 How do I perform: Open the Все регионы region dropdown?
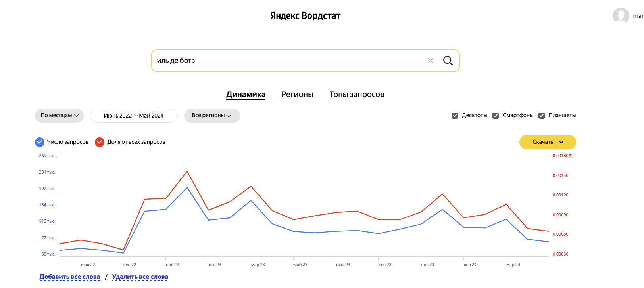click(x=212, y=116)
